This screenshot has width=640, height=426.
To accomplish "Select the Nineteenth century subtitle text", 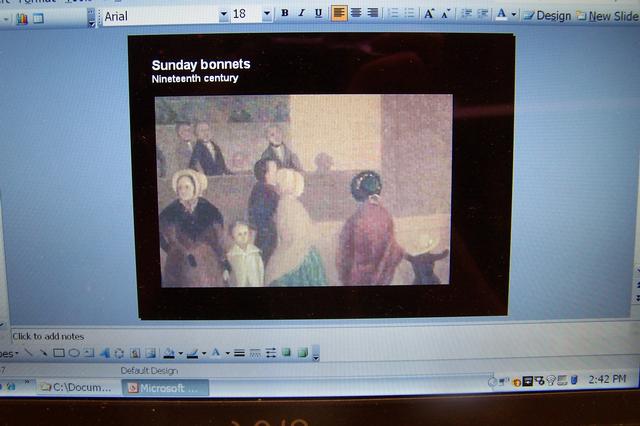I will 195,78.
